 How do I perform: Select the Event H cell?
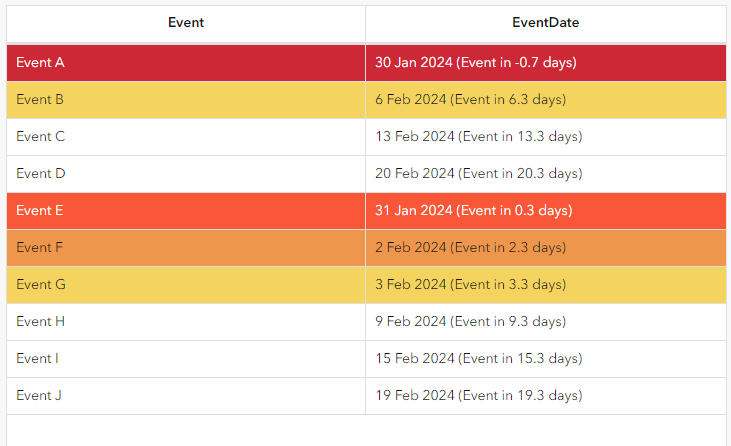[41, 322]
